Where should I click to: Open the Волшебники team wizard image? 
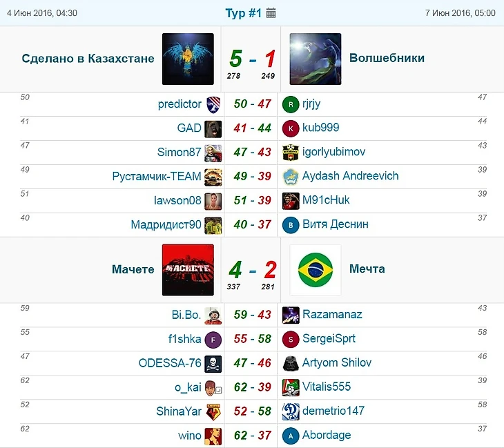click(x=316, y=59)
